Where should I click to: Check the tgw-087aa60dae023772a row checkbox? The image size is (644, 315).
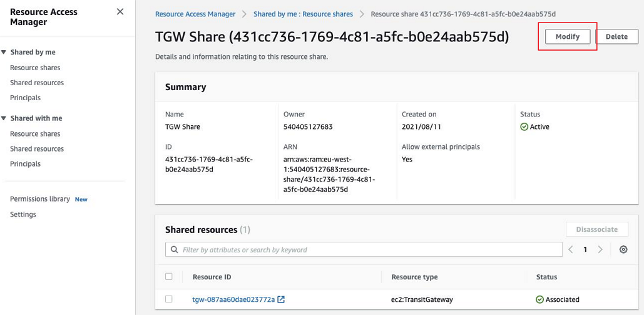coord(169,299)
